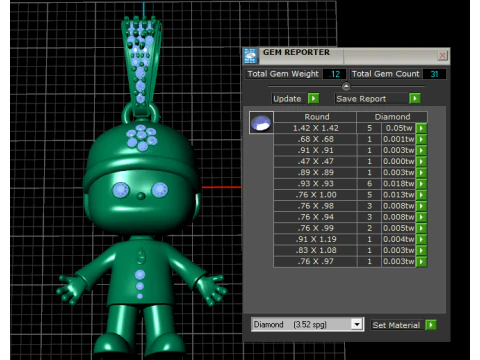Click the 0.000tw weight cell
Screen dimensions: 480x360
coord(399,161)
